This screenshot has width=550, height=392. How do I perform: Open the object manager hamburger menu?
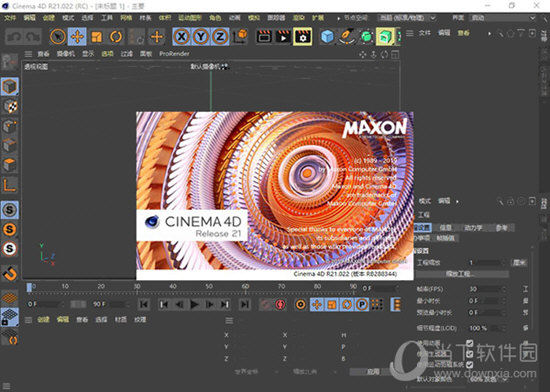tap(409, 33)
